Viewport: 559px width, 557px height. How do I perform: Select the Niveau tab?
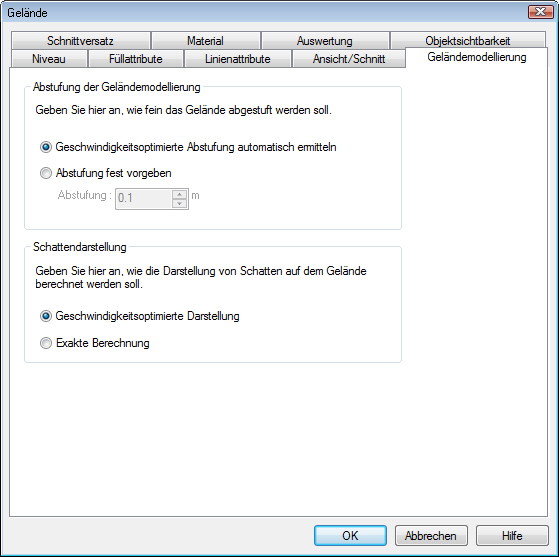[x=49, y=58]
